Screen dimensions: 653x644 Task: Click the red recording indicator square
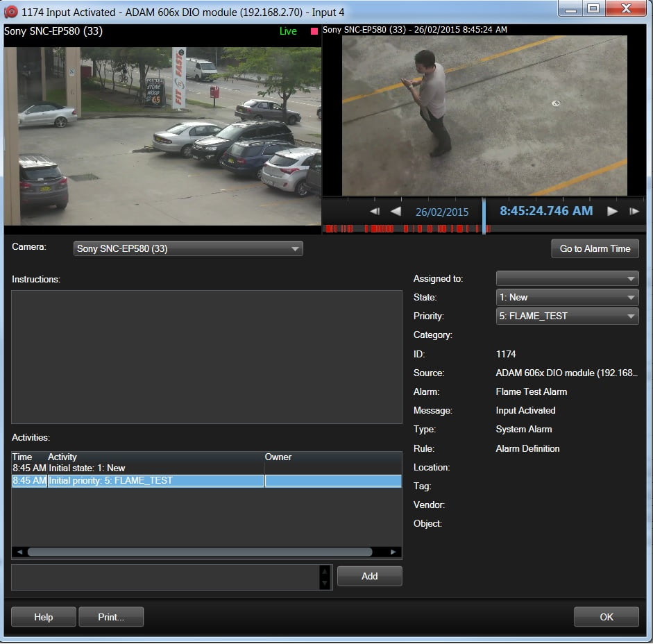point(314,31)
